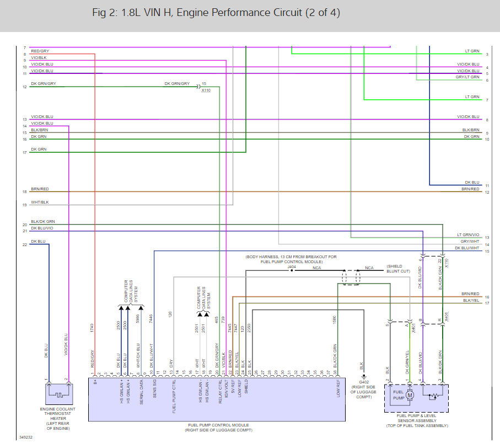Click the Fuel Pump Control Module caption

(x=218, y=428)
